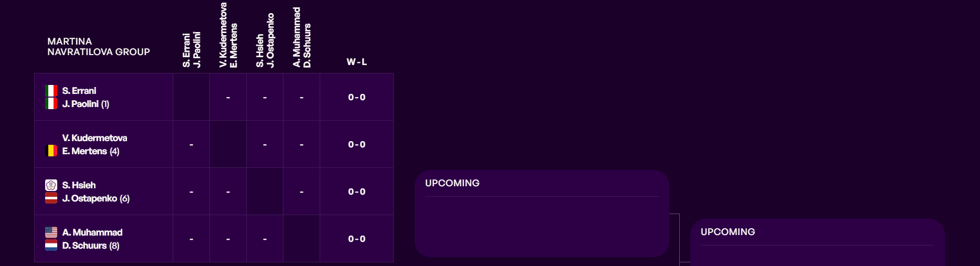Screen dimensions: 980x266
Task: Click the rotated S. Errani / J. Paolini column header
Action: pyautogui.click(x=192, y=49)
